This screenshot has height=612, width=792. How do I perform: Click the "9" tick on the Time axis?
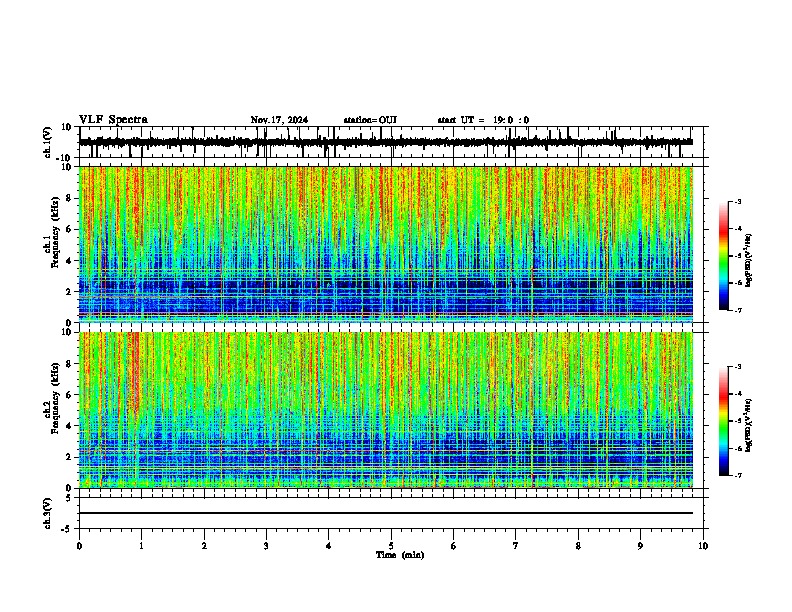coord(640,546)
